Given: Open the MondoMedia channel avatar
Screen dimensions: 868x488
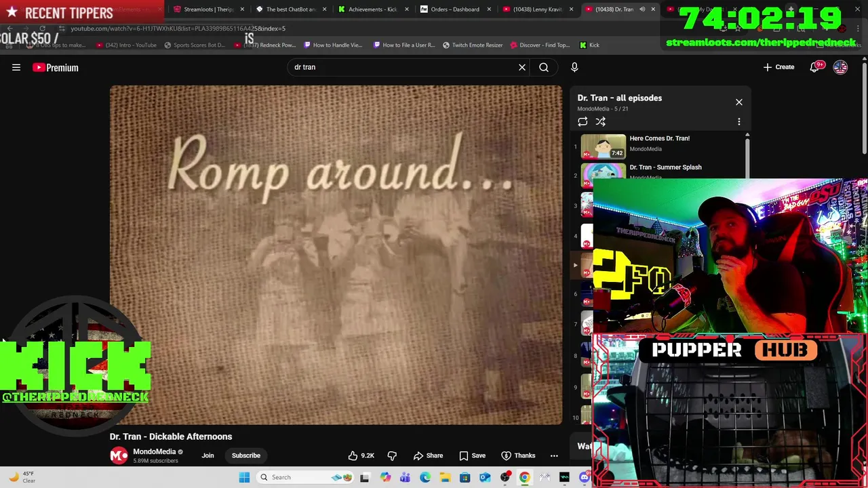Looking at the screenshot, I should (x=119, y=455).
